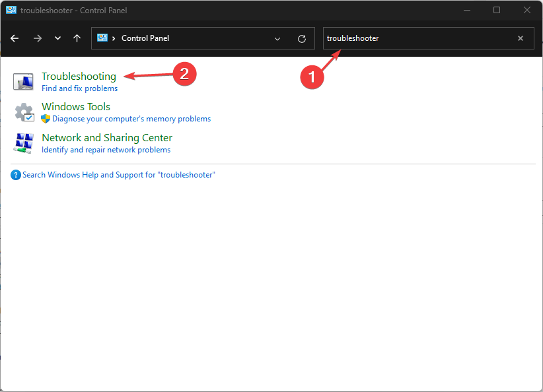Open the address bar history dropdown
Screen dimensions: 543x392
click(277, 39)
